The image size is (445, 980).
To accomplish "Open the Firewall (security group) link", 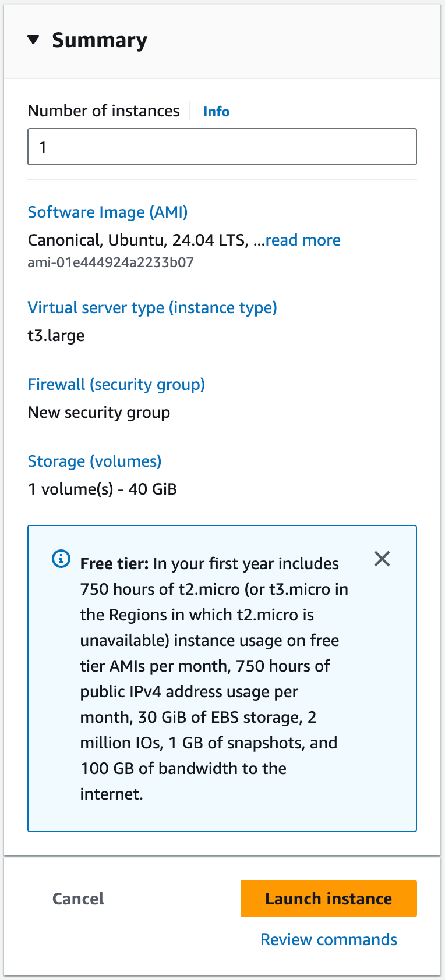I will click(x=116, y=385).
